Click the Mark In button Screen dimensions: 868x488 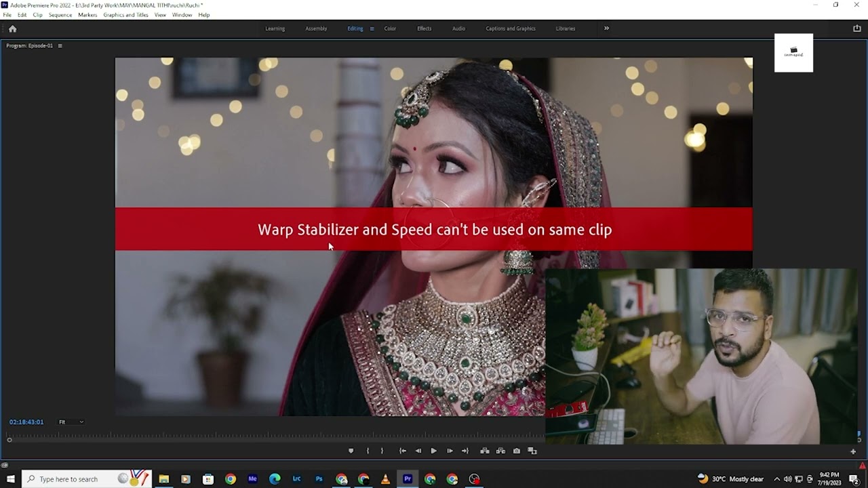click(368, 451)
